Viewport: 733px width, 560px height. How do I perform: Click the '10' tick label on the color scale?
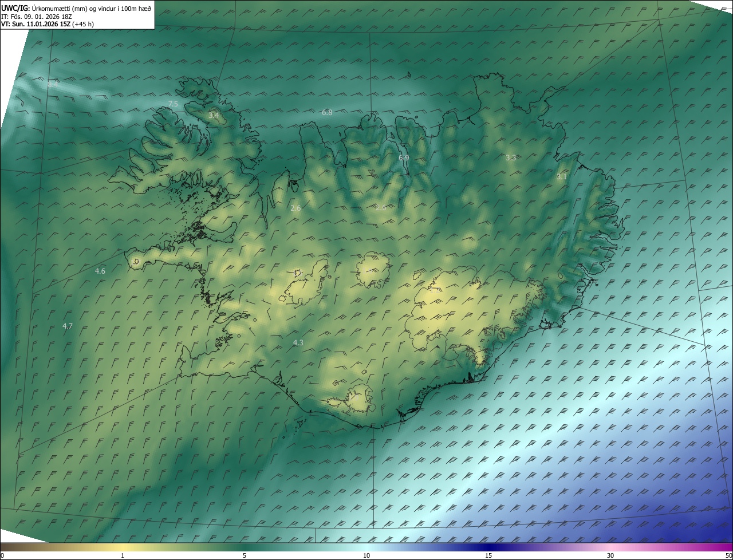click(366, 555)
